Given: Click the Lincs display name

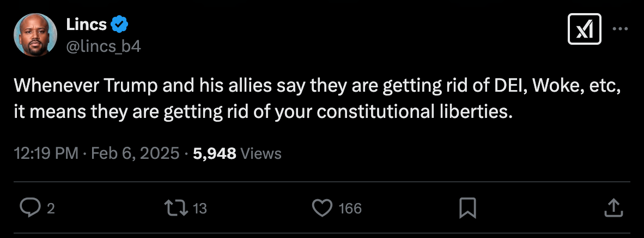Looking at the screenshot, I should click(86, 25).
